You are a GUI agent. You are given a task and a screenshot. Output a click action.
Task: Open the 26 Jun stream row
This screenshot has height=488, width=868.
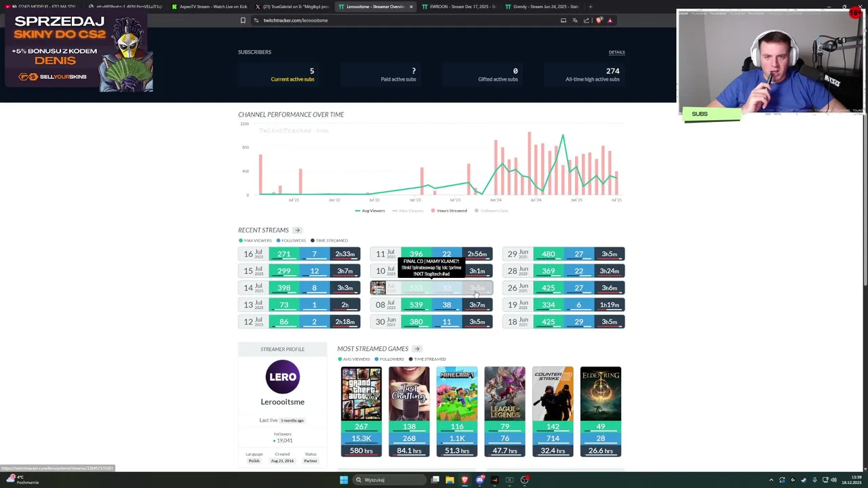564,288
